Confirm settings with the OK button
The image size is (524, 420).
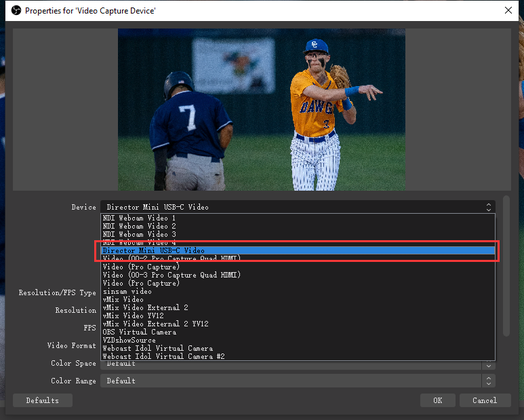[x=437, y=400]
